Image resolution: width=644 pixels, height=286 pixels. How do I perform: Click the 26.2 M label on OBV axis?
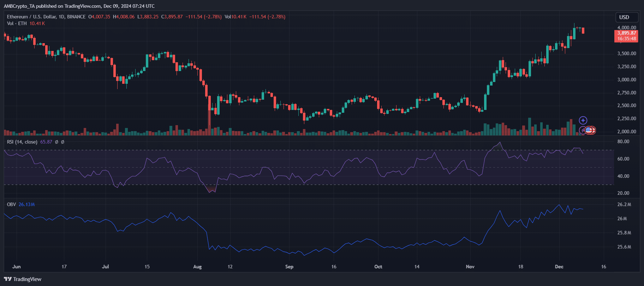click(624, 204)
